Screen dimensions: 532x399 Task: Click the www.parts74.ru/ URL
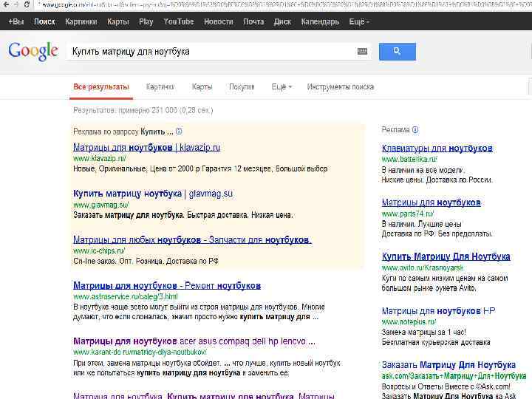(x=408, y=214)
